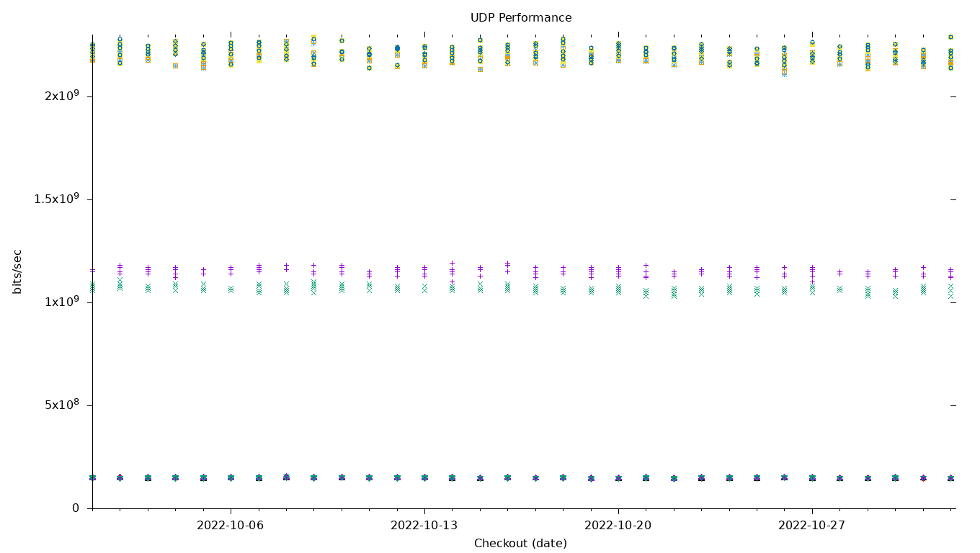Click the 0 y-axis tick label

click(x=76, y=508)
